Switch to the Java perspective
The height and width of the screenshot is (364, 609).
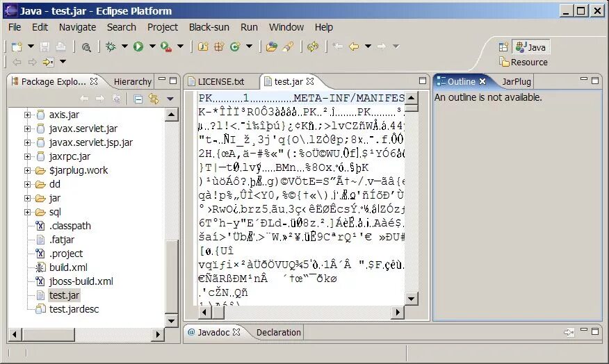[x=530, y=47]
